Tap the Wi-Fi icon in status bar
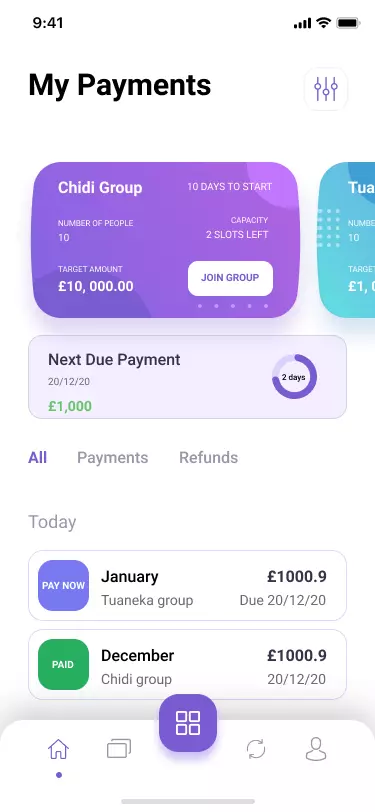The width and height of the screenshot is (375, 812). click(324, 23)
